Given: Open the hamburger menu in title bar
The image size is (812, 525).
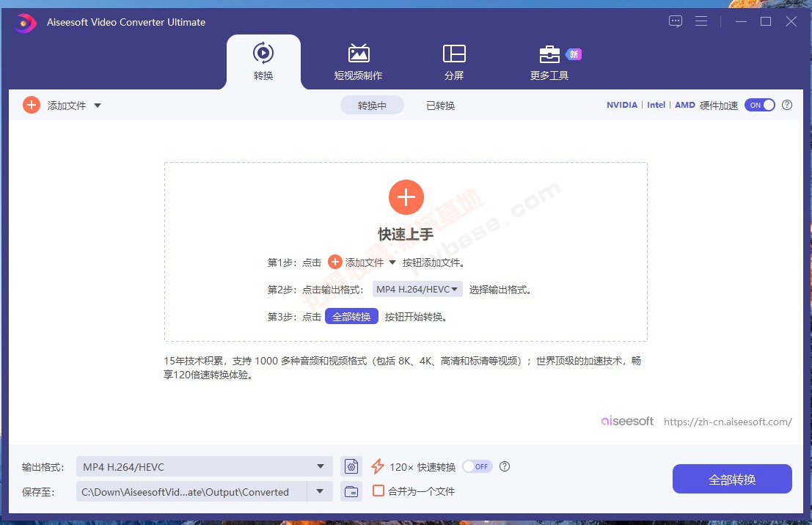Looking at the screenshot, I should pos(701,21).
